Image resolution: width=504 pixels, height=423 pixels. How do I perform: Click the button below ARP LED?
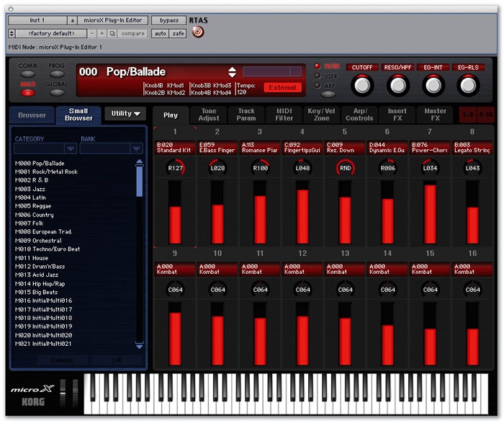[x=328, y=94]
